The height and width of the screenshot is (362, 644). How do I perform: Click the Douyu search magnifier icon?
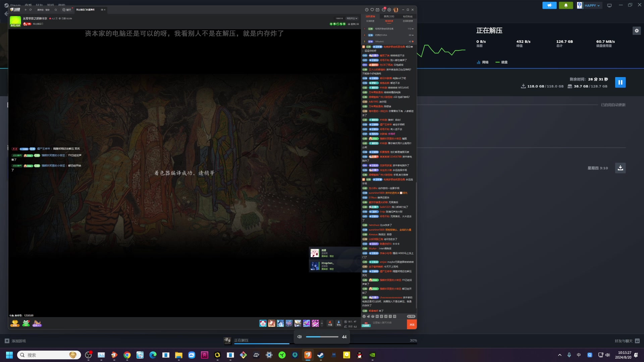tap(56, 10)
